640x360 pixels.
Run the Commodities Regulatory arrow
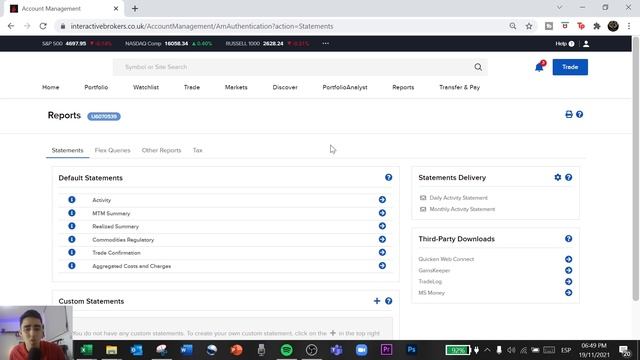click(382, 239)
